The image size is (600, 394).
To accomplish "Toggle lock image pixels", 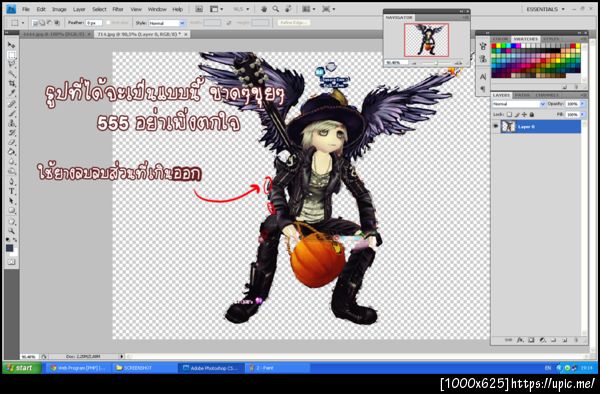I will [x=517, y=114].
